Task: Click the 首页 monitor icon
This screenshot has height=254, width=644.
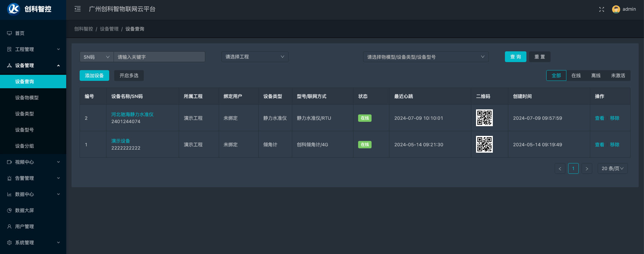Action: 9,33
